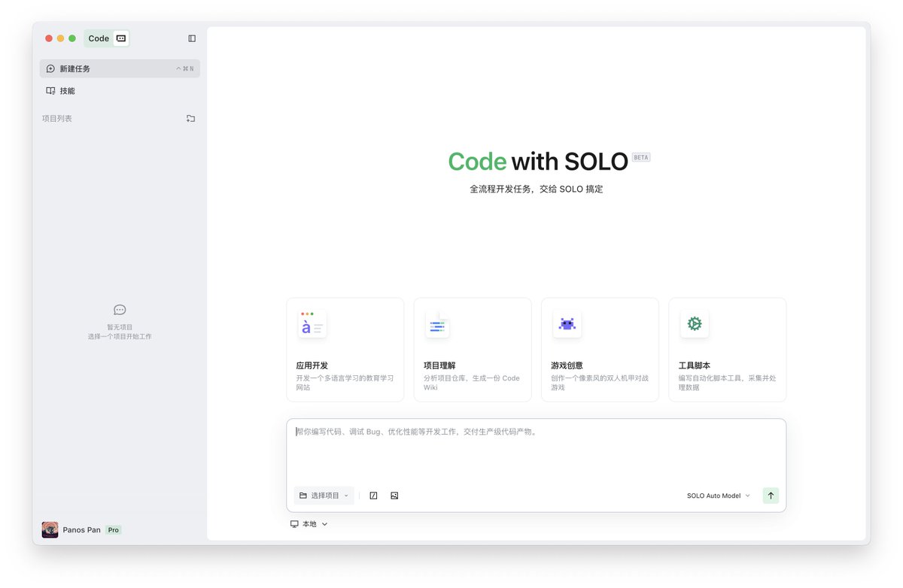903x588 pixels.
Task: Click the Panos Pan user name
Action: pos(81,530)
